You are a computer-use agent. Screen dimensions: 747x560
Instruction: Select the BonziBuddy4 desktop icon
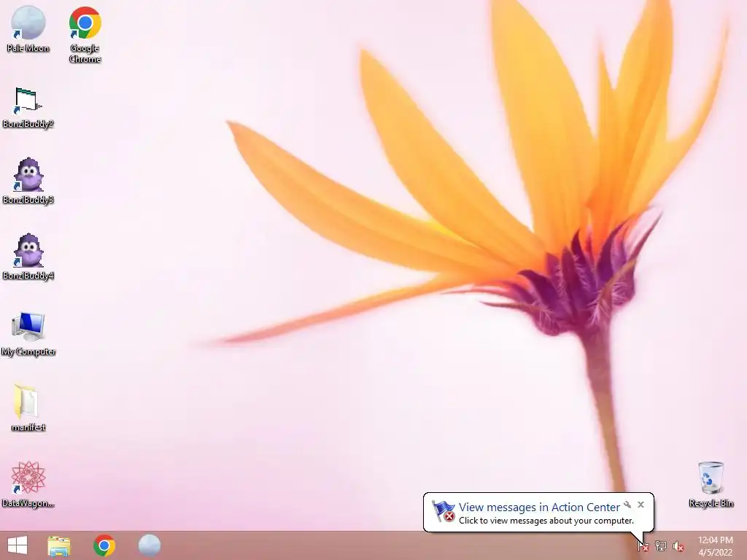[28, 257]
